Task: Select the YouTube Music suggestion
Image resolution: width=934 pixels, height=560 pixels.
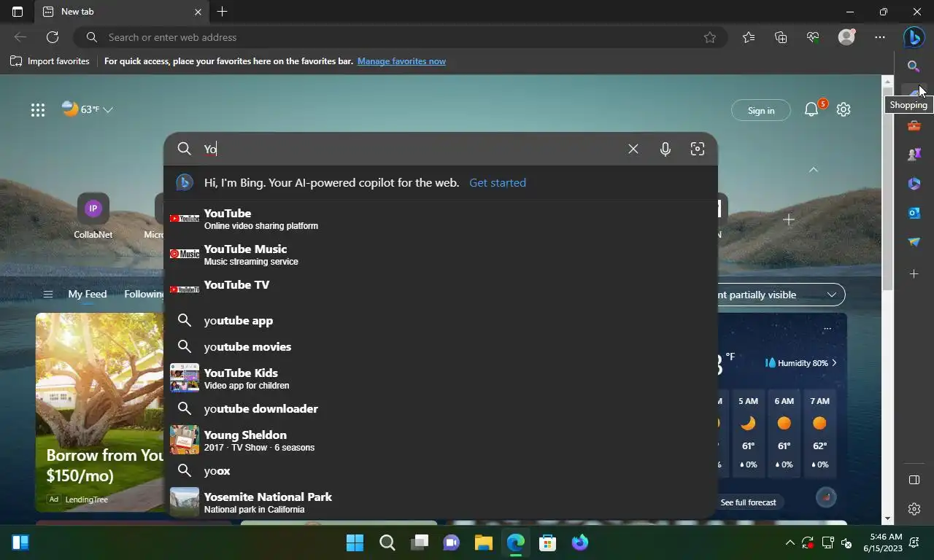Action: click(441, 254)
